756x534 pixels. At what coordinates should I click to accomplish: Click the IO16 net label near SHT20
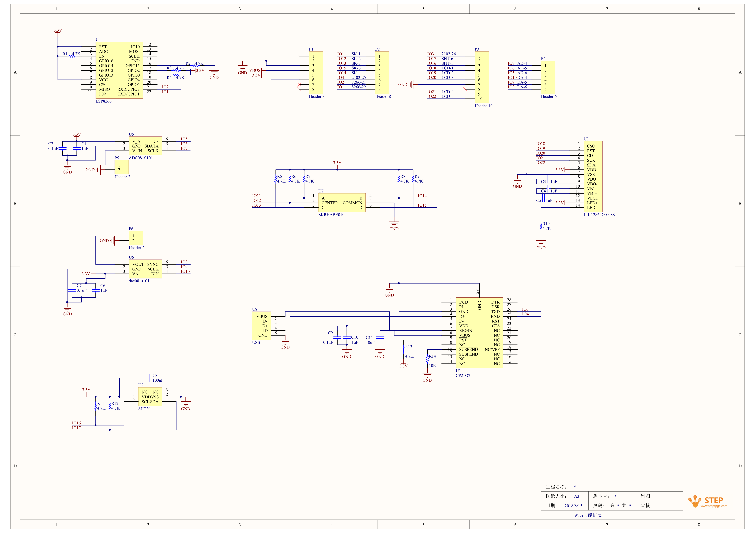[76, 423]
